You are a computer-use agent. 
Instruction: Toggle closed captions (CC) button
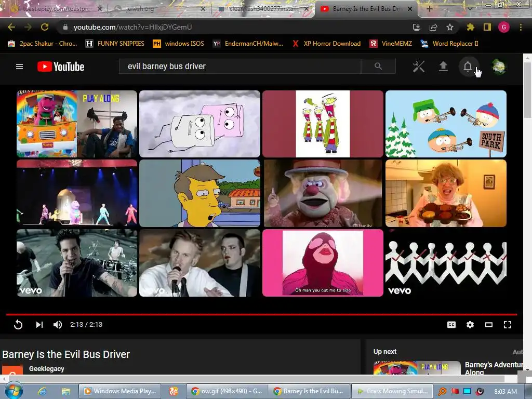coord(451,325)
